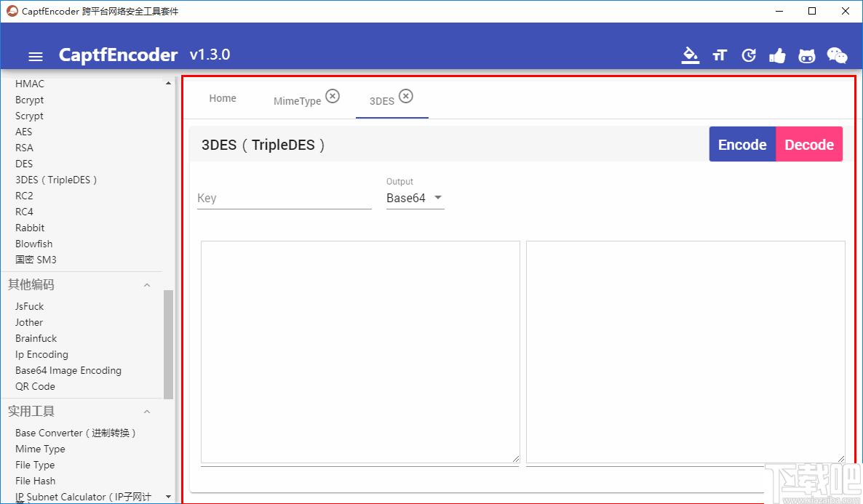The height and width of the screenshot is (504, 863).
Task: Select Jother in the sidebar
Action: tap(28, 322)
